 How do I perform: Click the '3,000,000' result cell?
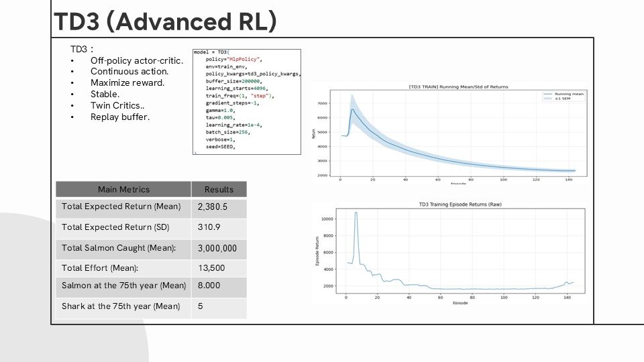click(x=217, y=248)
